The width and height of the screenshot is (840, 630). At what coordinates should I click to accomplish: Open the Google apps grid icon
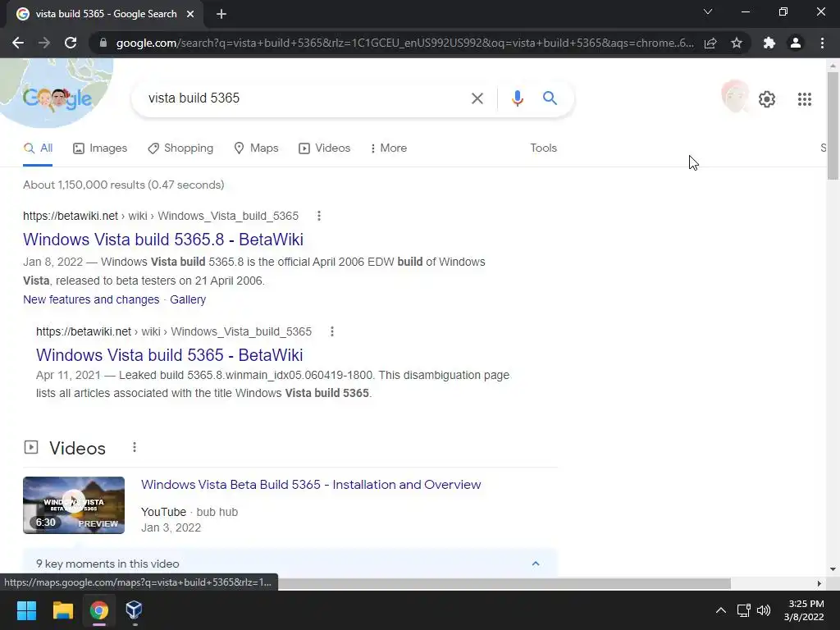coord(804,99)
